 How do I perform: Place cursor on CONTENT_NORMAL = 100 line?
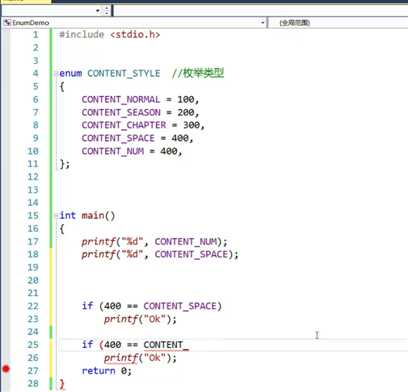click(x=140, y=99)
